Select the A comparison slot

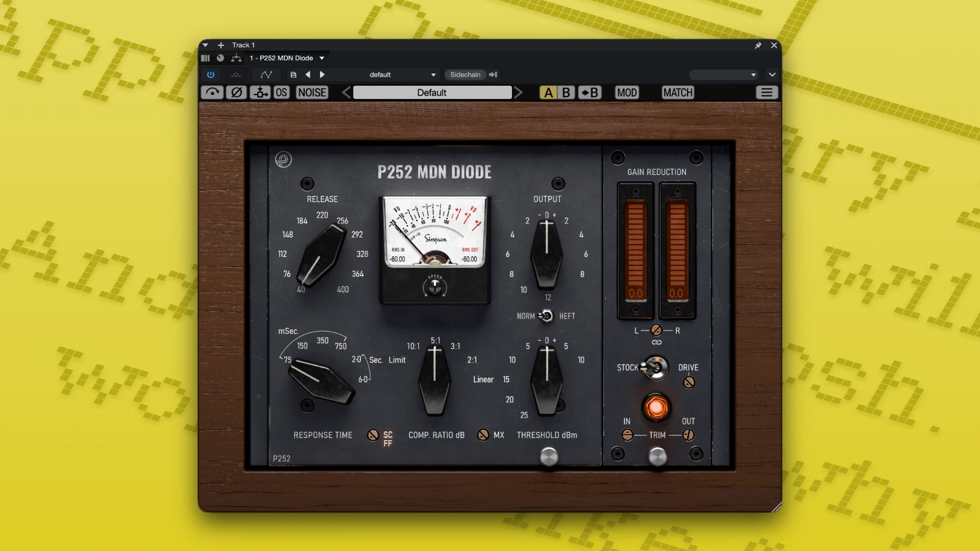548,92
